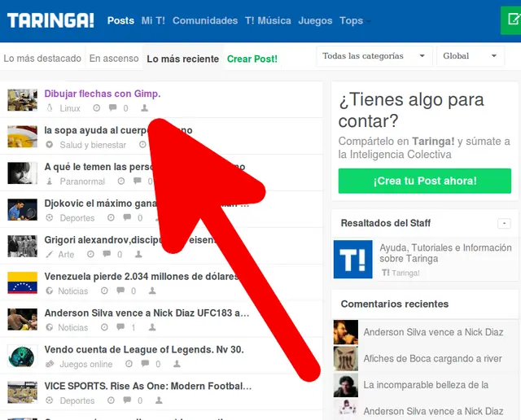Click the Dibujar flechas post thumbnail

coord(23,99)
